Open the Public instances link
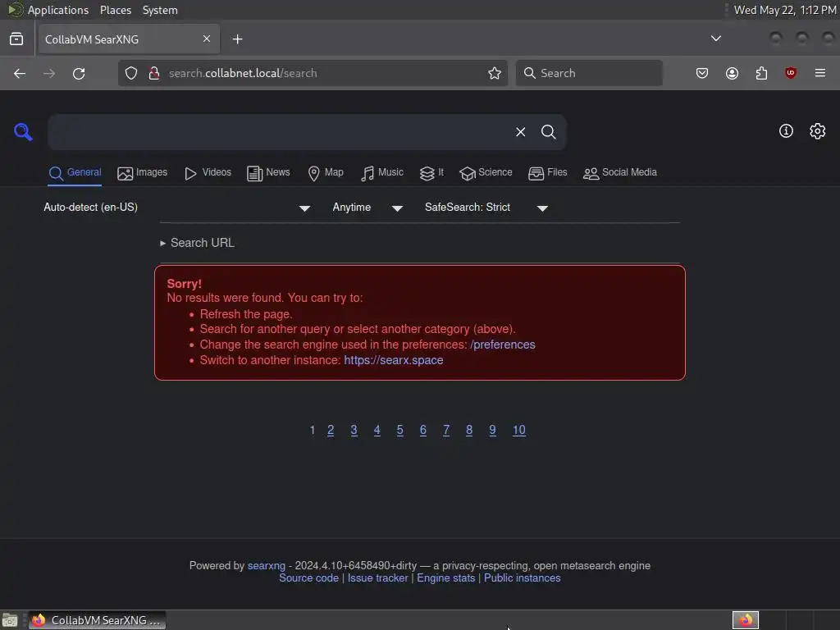Screen dimensions: 840x630 point(523,578)
